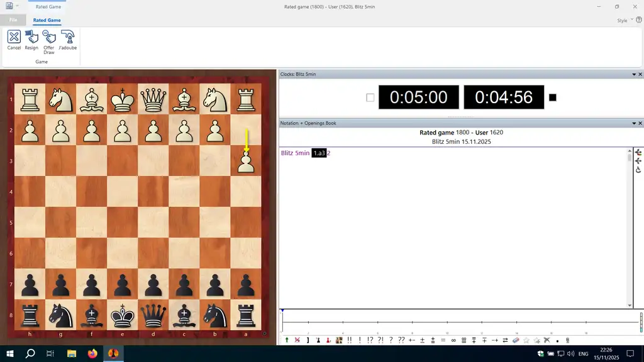Open the Clocks panel dropdown arrow
Image resolution: width=644 pixels, height=362 pixels.
coord(633,74)
